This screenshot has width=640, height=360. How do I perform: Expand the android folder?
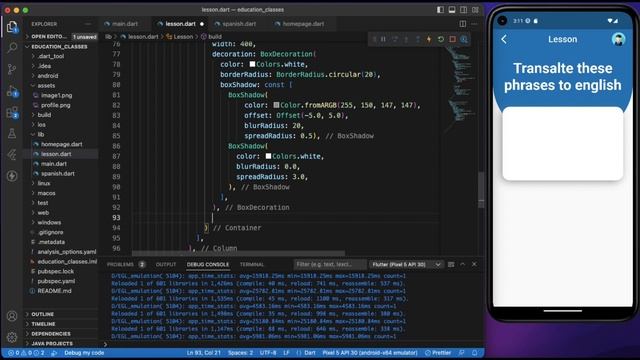click(48, 76)
